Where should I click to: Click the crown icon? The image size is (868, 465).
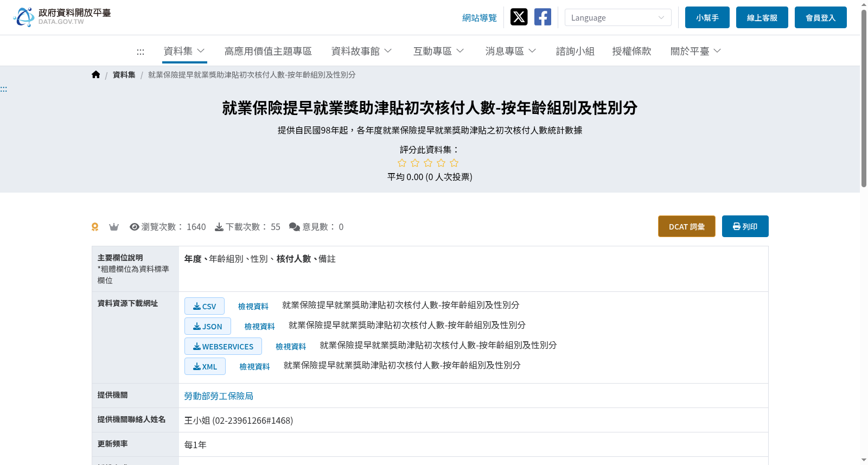click(x=114, y=227)
